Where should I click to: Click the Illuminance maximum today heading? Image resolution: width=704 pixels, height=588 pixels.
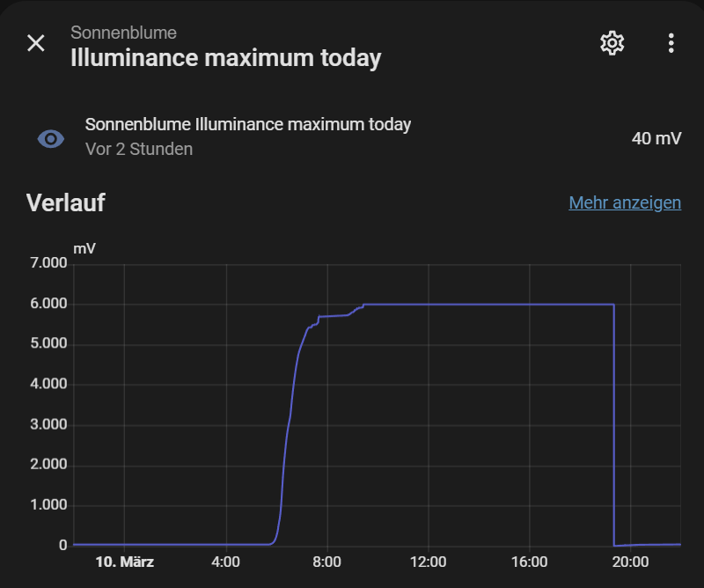[225, 59]
